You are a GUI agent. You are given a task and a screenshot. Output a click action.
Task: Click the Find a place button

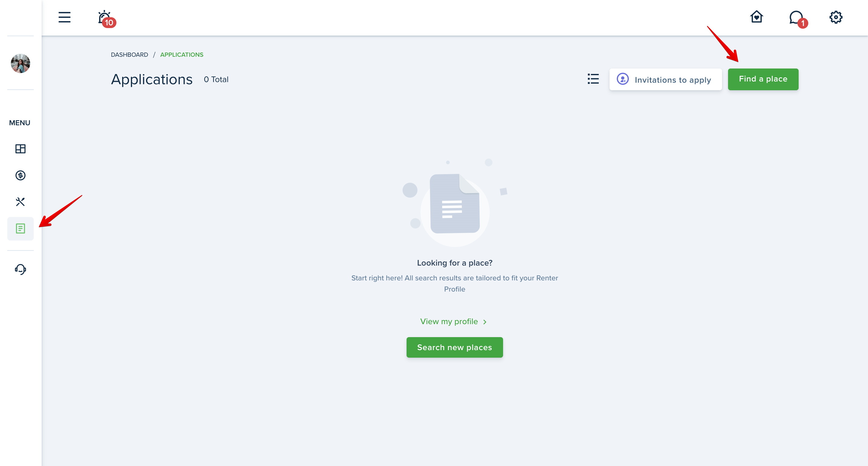(763, 79)
